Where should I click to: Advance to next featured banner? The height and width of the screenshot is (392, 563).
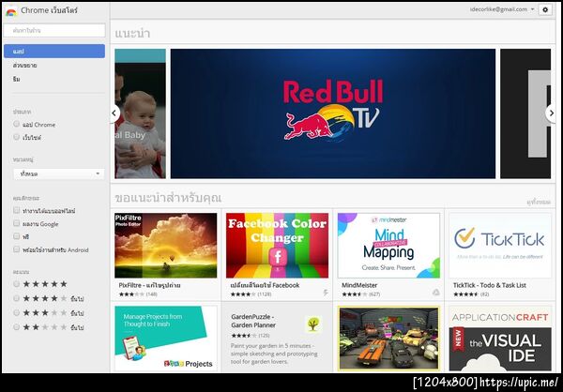(x=551, y=113)
